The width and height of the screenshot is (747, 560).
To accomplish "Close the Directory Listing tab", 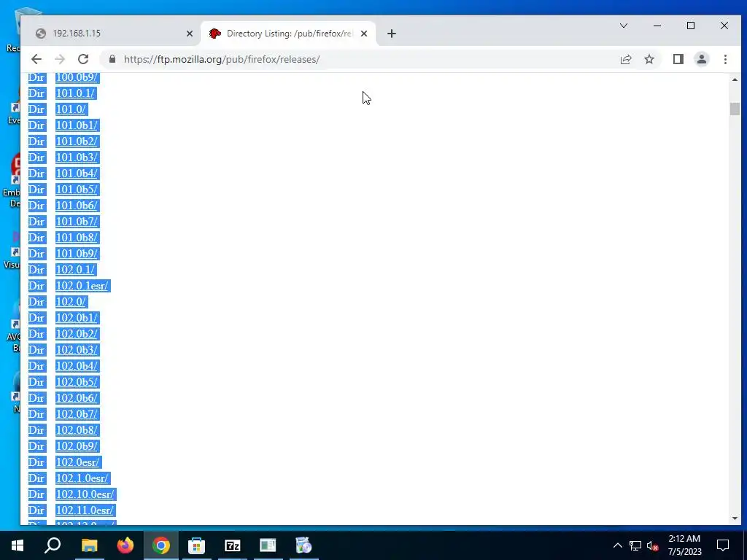I will point(364,34).
